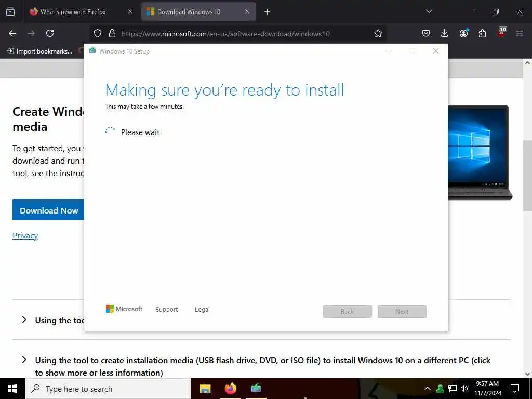This screenshot has width=532, height=399.
Task: Expand the create installation media section
Action: pyautogui.click(x=262, y=366)
